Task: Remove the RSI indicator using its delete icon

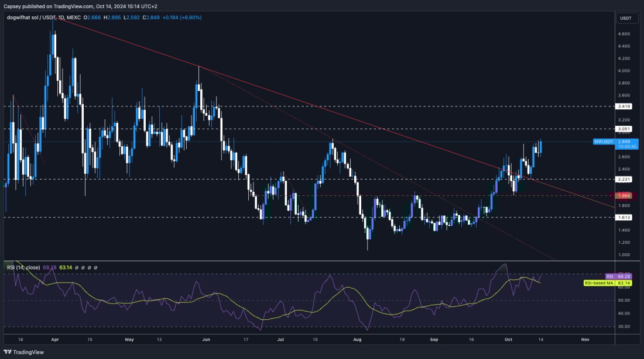Action: tap(89, 268)
